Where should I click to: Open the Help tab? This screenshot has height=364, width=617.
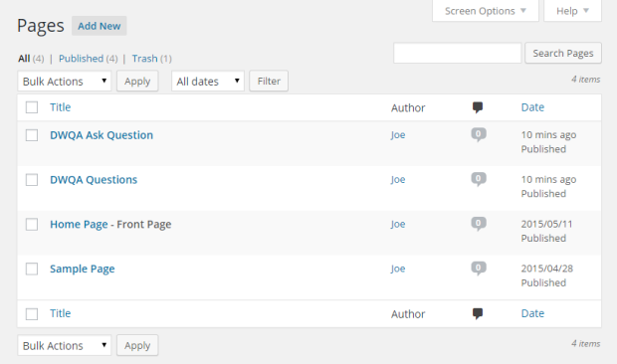[572, 11]
